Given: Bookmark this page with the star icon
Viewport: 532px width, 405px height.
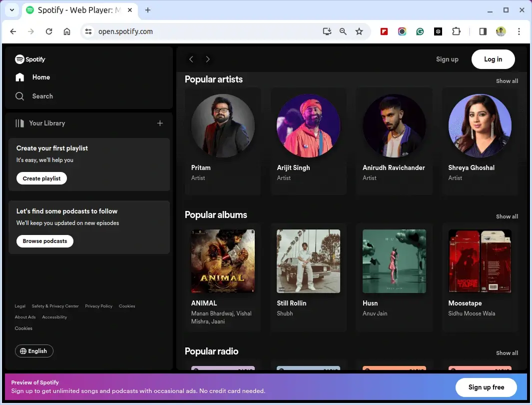Looking at the screenshot, I should pyautogui.click(x=359, y=31).
